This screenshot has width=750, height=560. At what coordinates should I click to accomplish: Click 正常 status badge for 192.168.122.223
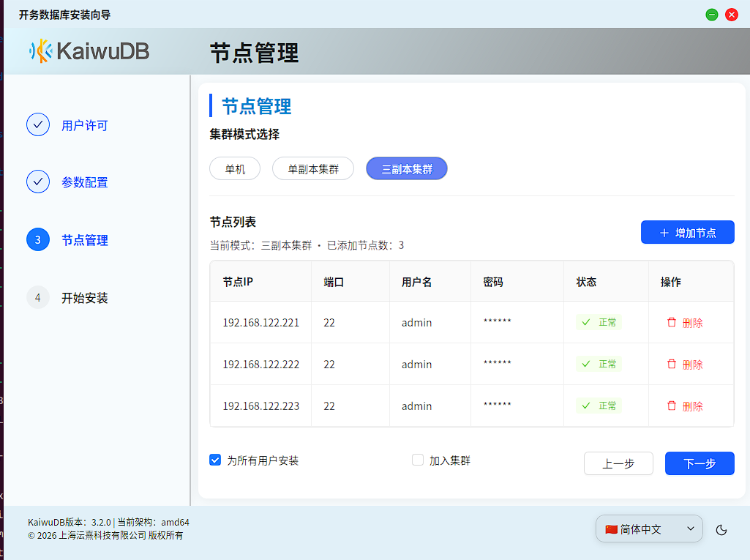point(599,406)
